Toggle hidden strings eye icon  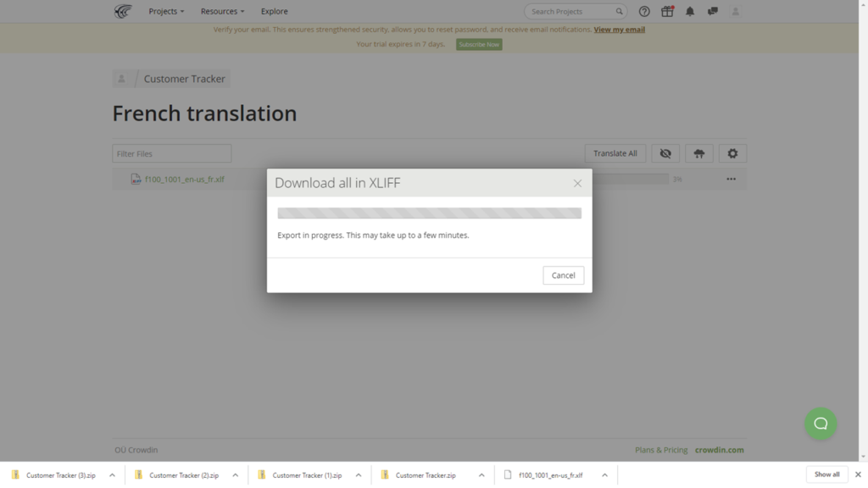tap(665, 153)
